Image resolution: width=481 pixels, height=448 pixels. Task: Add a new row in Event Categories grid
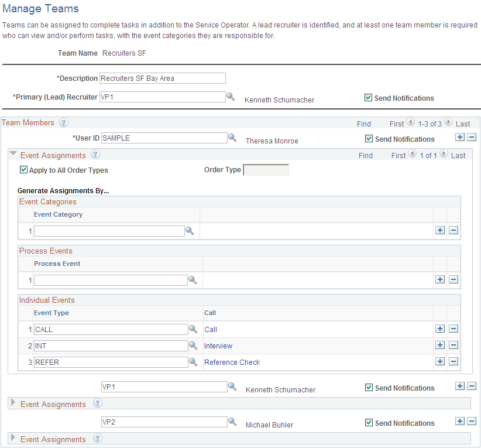tap(440, 230)
